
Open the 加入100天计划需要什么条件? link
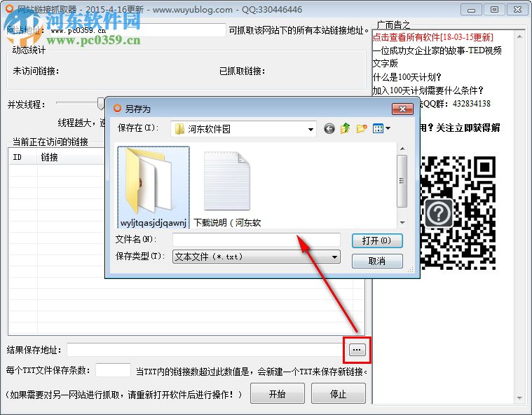pyautogui.click(x=428, y=90)
